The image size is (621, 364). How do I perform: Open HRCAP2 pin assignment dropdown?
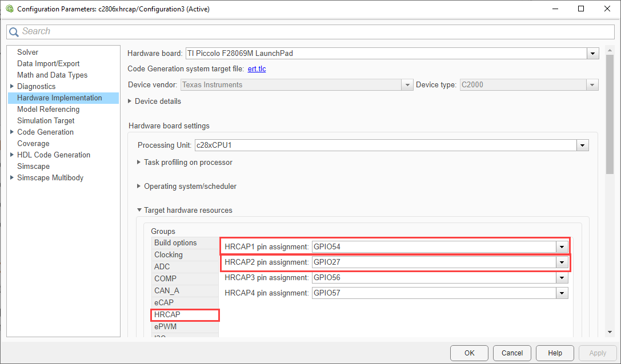(562, 262)
